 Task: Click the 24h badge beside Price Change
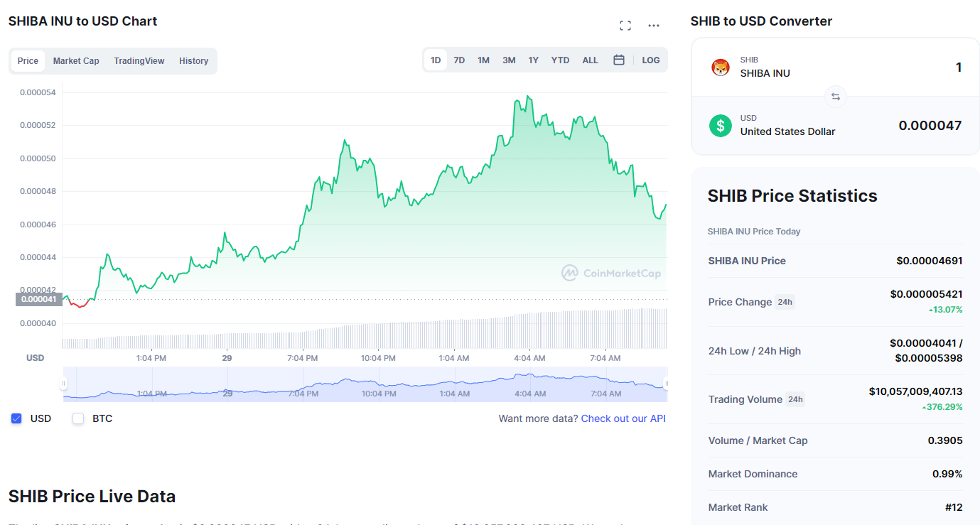(x=785, y=302)
